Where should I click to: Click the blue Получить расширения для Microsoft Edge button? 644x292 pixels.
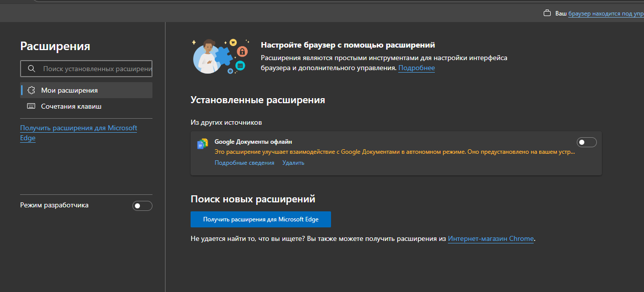(261, 219)
